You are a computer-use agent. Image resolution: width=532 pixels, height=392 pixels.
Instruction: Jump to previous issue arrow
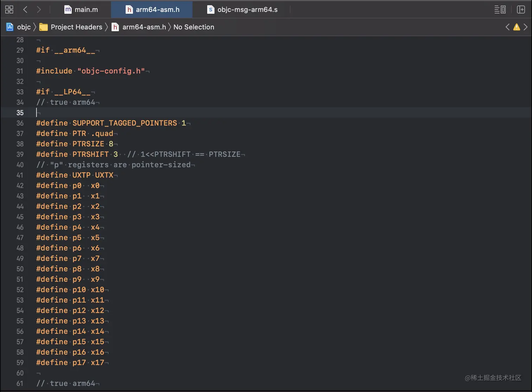507,27
